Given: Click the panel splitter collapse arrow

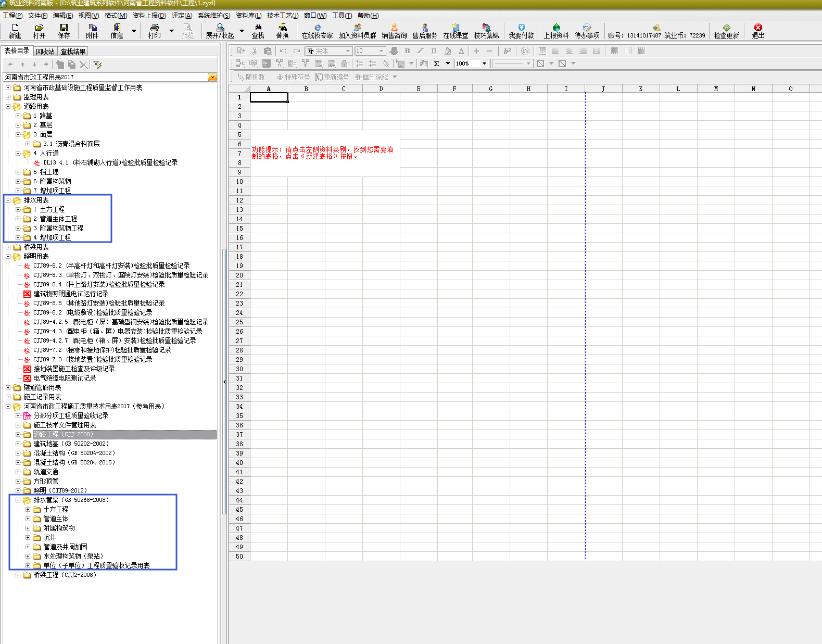Looking at the screenshot, I should [224, 382].
